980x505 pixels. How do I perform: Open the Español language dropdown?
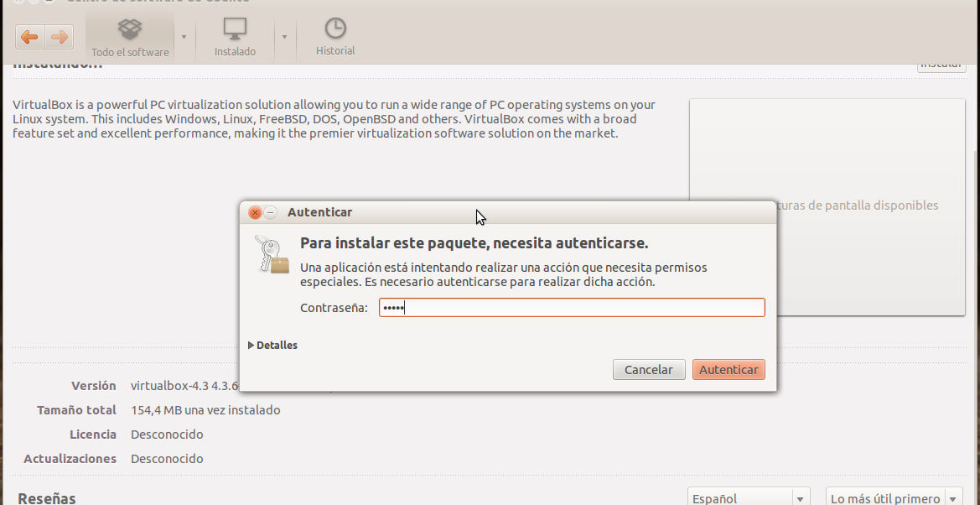(x=749, y=498)
